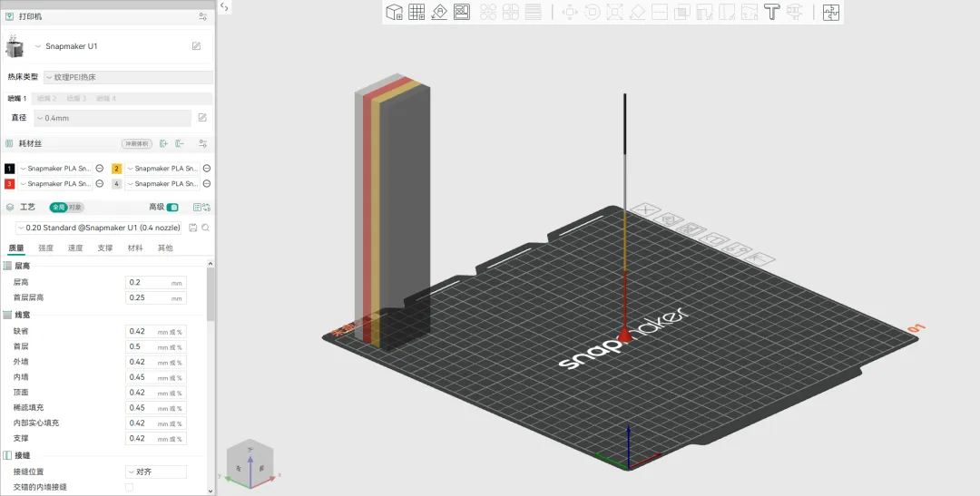Open filament 3 Snapmaker PLA dropdown
980x496 pixels.
pyautogui.click(x=55, y=184)
